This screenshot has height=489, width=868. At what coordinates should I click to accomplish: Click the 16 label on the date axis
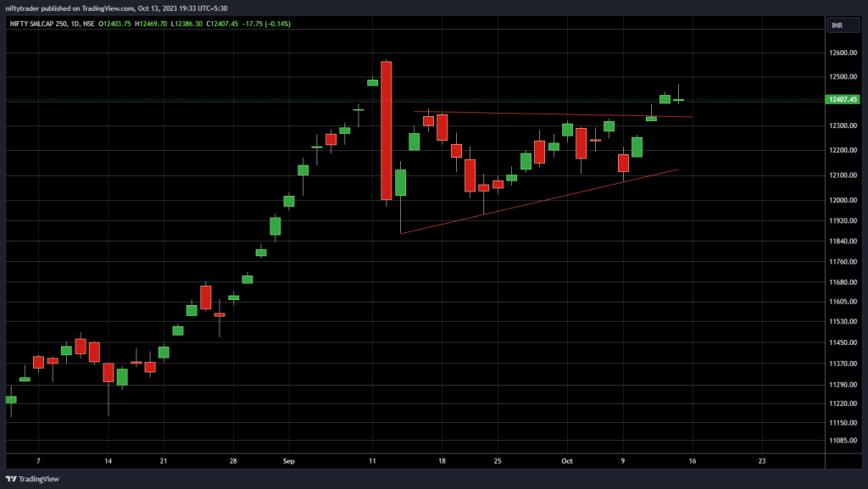click(693, 461)
